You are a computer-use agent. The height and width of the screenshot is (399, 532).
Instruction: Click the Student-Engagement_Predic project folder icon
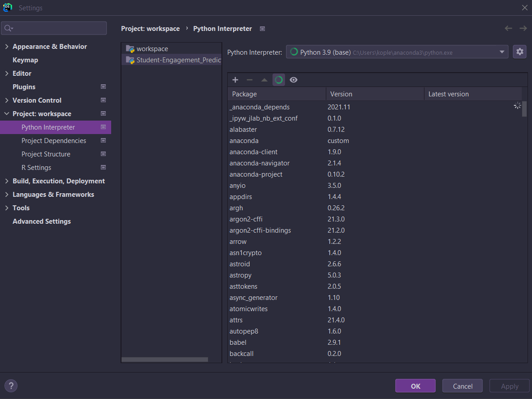tap(130, 61)
